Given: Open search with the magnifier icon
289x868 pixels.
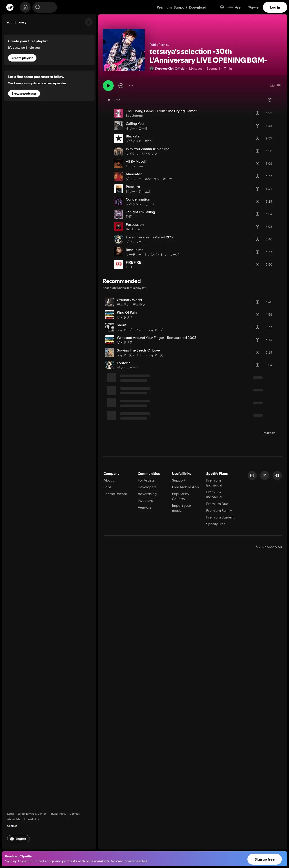Looking at the screenshot, I should pyautogui.click(x=38, y=7).
